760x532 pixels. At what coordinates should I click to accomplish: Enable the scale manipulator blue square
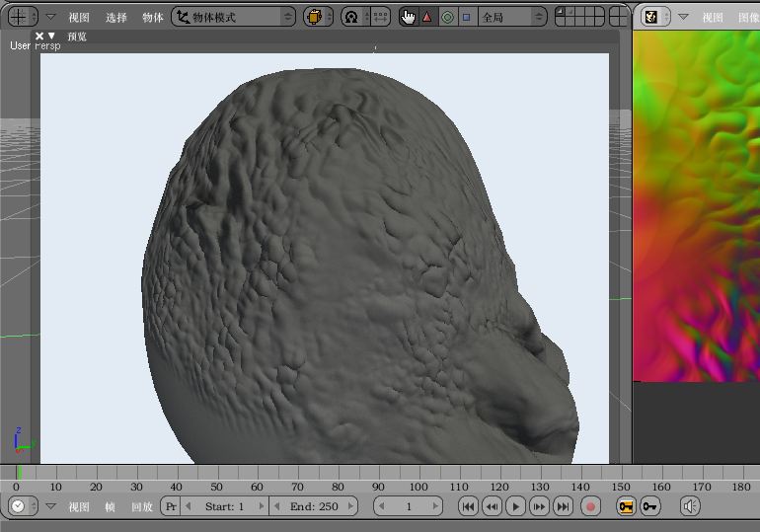[x=466, y=17]
